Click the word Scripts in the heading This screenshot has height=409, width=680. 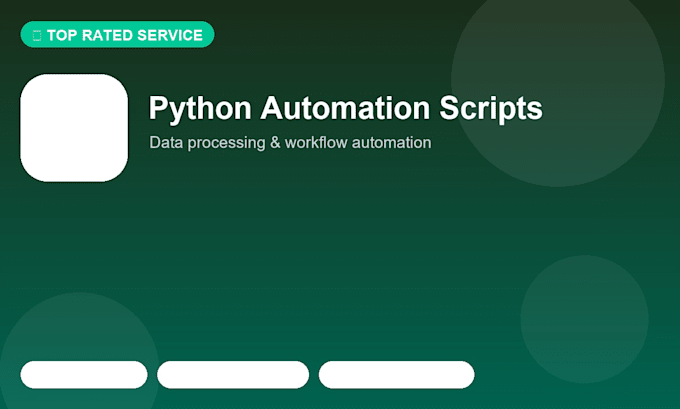tap(491, 109)
